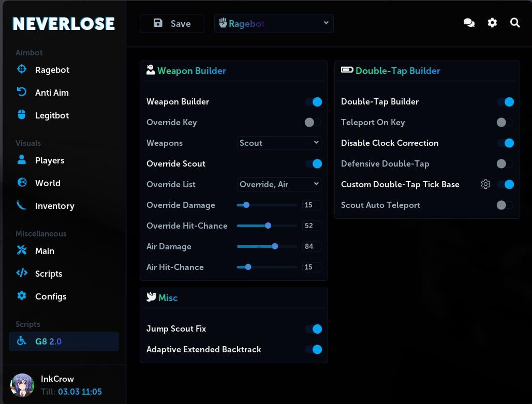Click the World globe icon in sidebar

pos(22,183)
